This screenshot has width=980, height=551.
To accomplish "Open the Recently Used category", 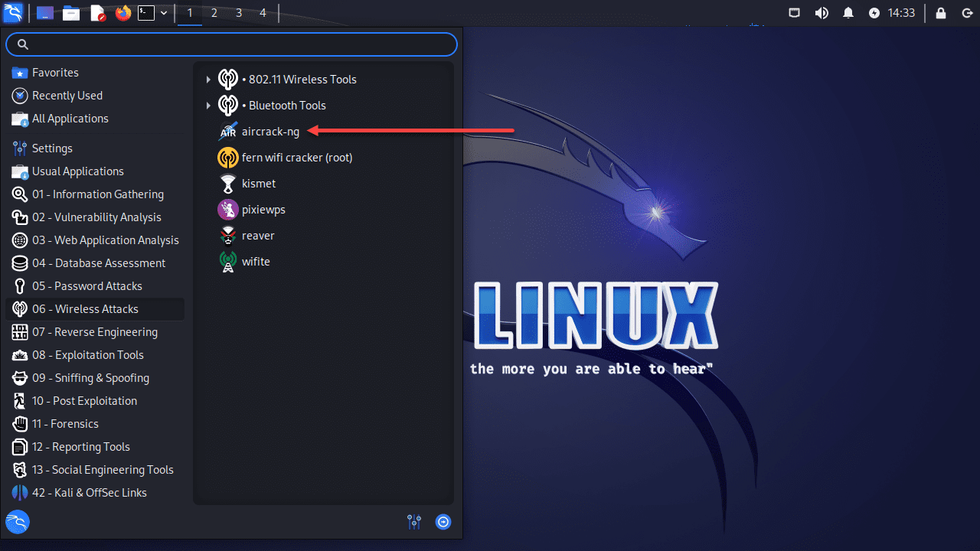I will tap(95, 96).
